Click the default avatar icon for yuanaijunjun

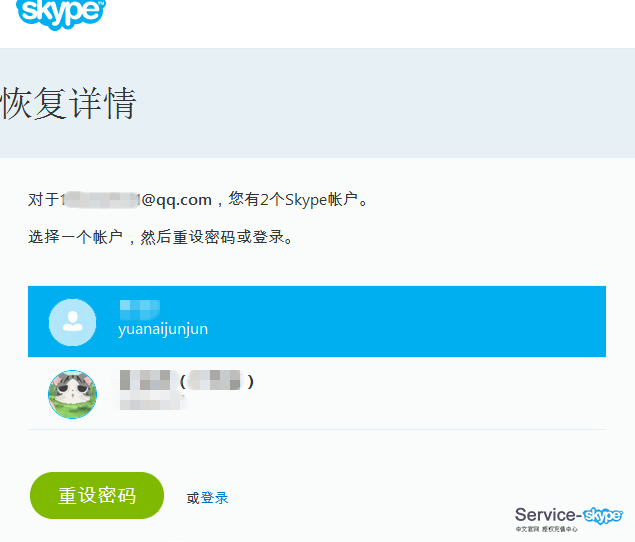(73, 322)
